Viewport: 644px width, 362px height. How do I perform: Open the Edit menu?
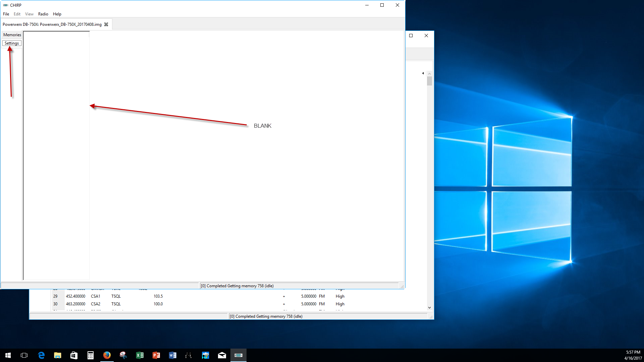(17, 14)
